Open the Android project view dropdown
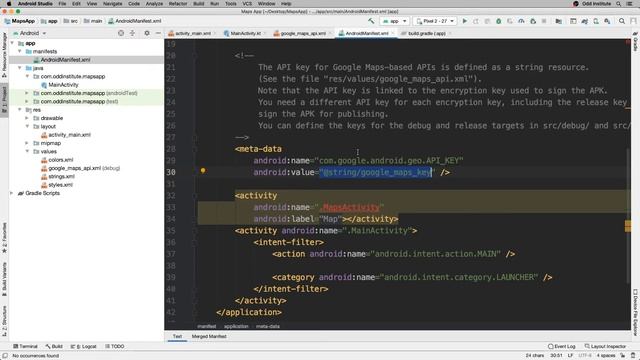640x360 pixels. pos(29,33)
